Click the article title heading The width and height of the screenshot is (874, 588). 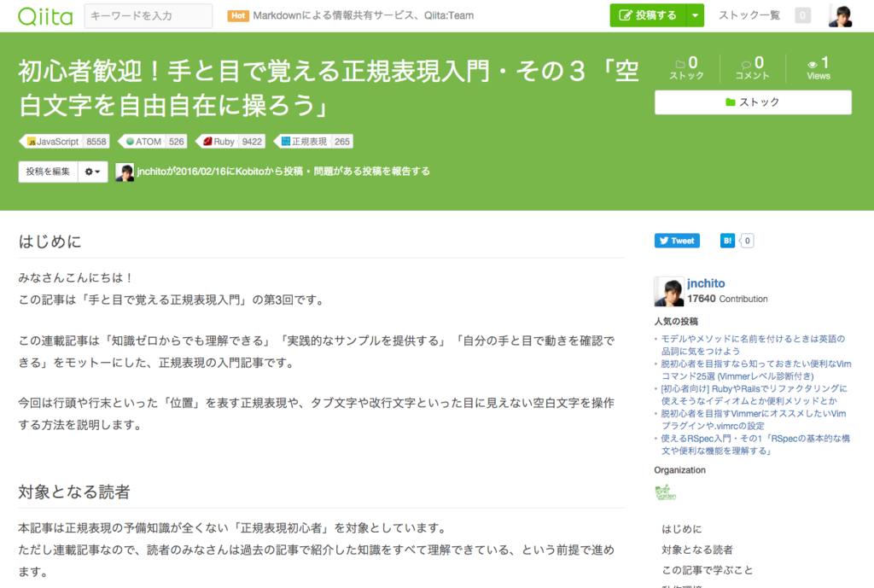coord(329,88)
